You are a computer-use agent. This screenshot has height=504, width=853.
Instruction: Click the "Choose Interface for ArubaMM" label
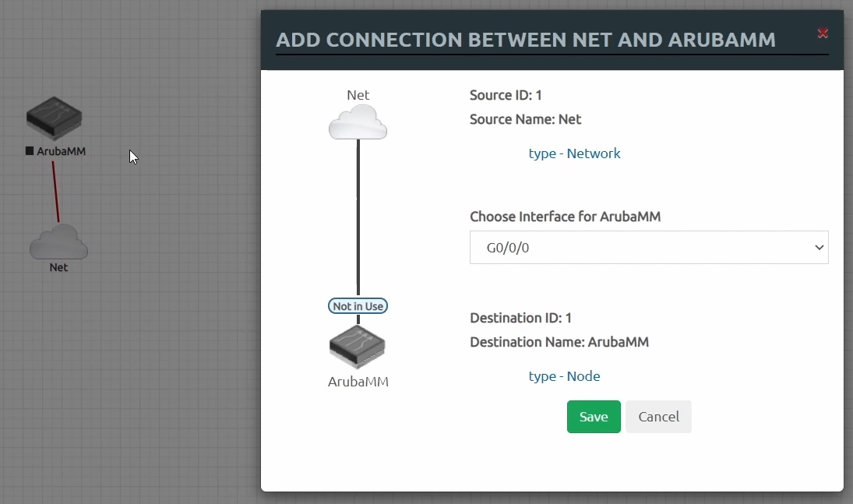[x=565, y=217]
